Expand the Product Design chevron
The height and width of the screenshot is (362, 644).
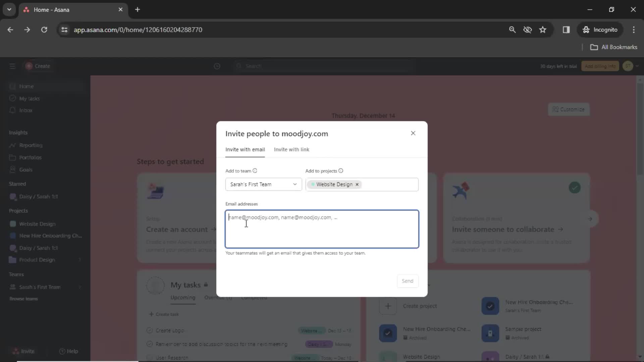click(x=80, y=260)
